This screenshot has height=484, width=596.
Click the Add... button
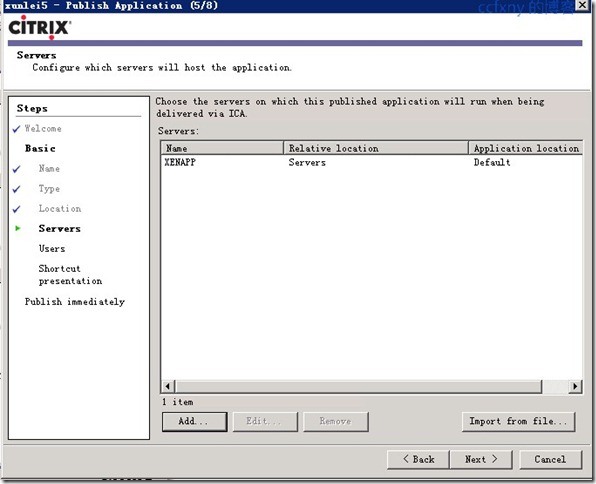coord(194,421)
